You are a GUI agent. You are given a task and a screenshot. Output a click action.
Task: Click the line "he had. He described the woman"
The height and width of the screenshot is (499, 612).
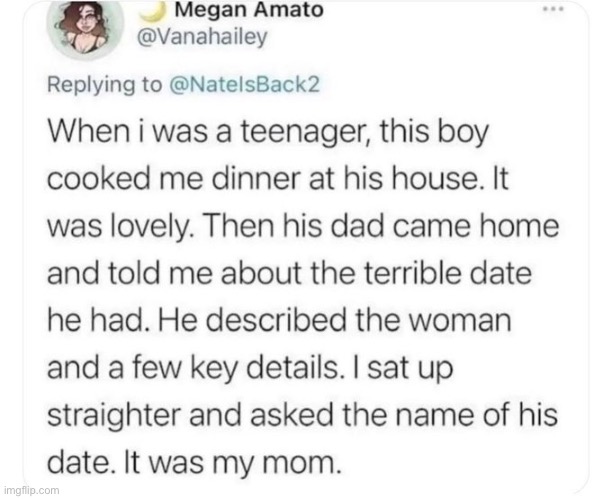point(279,321)
